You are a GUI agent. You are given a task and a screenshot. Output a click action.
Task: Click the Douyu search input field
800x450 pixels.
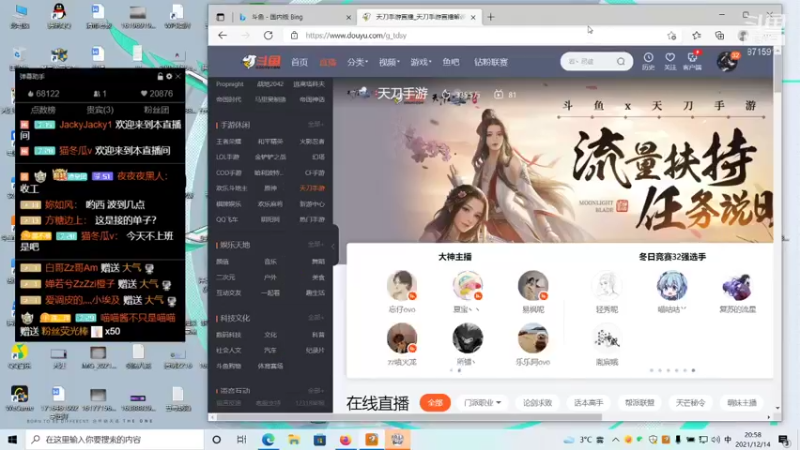tap(589, 61)
